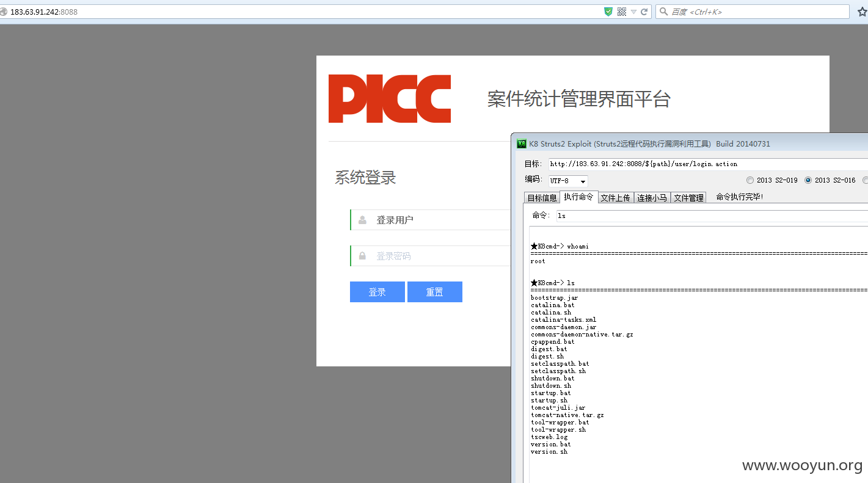The image size is (868, 483).
Task: Switch to the 连接小马 tab
Action: pos(652,198)
